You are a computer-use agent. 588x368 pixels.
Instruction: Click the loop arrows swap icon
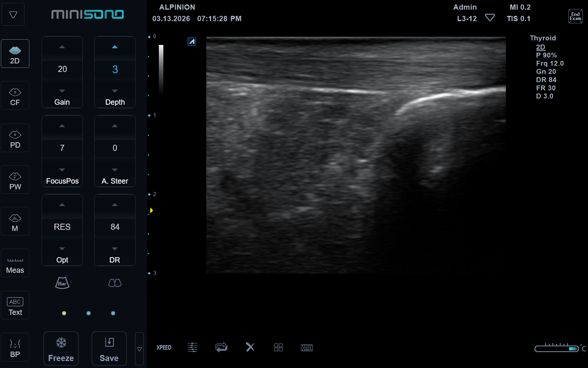[x=221, y=347]
